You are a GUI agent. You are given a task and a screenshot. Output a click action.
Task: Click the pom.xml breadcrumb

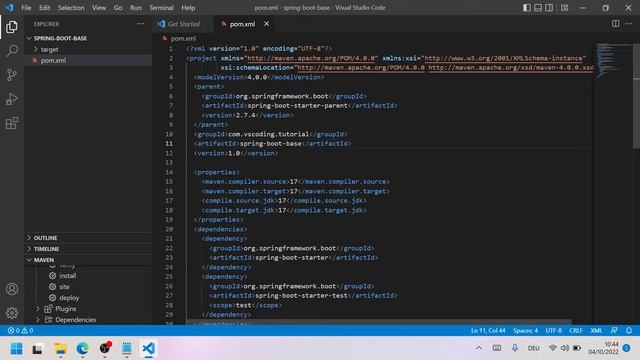coord(183,38)
